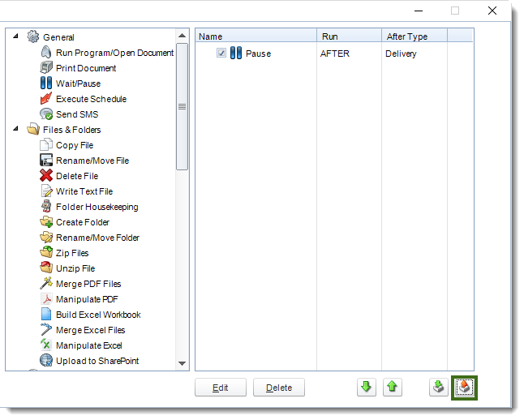This screenshot has height=420, width=524.
Task: Click the Wait/Pause icon in the tree
Action: coord(46,84)
